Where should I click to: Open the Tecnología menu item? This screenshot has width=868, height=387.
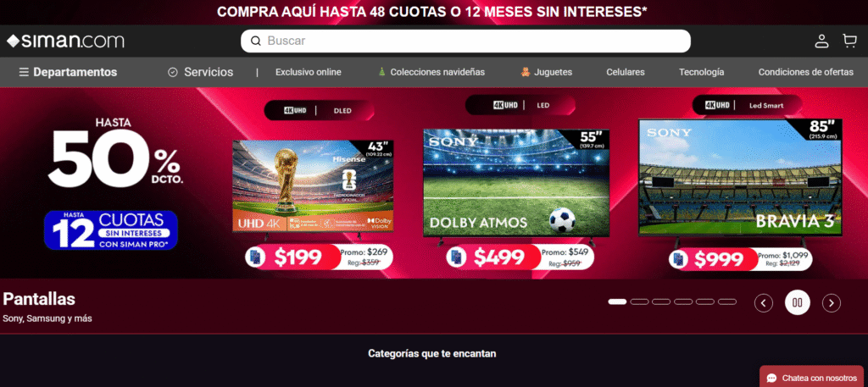pos(701,73)
